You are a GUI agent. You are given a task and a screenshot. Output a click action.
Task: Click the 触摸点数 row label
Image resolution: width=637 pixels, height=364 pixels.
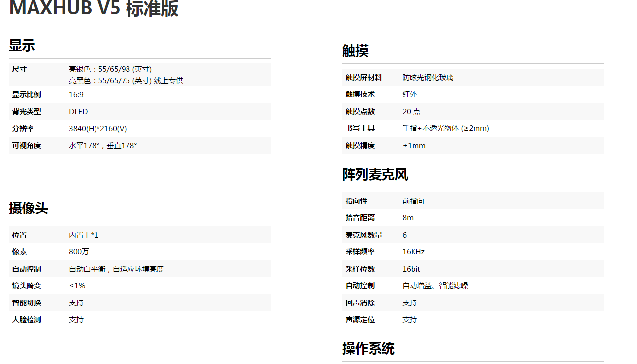[360, 111]
